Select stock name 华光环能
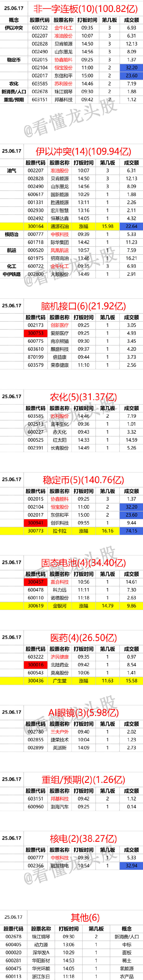 (41, 969)
